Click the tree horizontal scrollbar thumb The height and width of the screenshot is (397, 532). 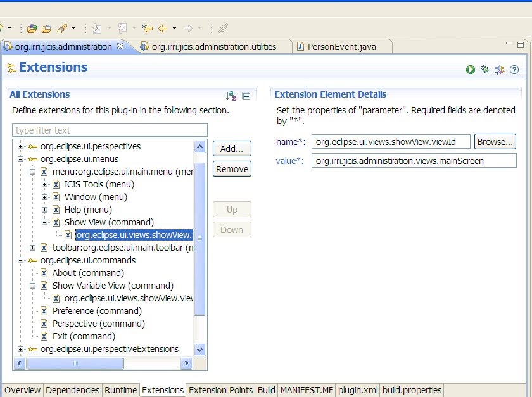pos(75,363)
